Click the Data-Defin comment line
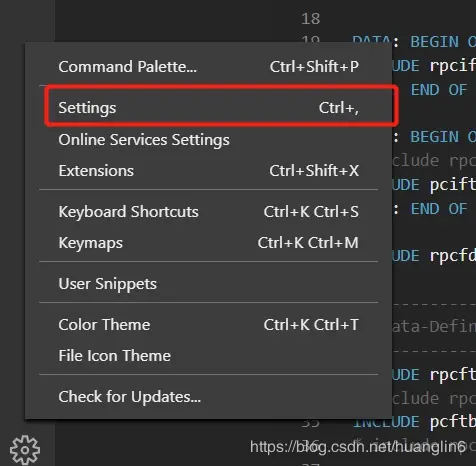Screen dimensions: 476x466 click(x=434, y=327)
